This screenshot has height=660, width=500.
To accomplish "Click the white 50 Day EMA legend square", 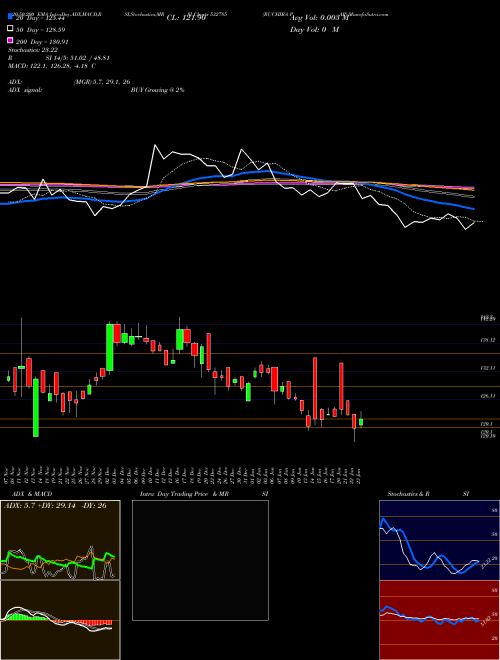I will [11, 29].
